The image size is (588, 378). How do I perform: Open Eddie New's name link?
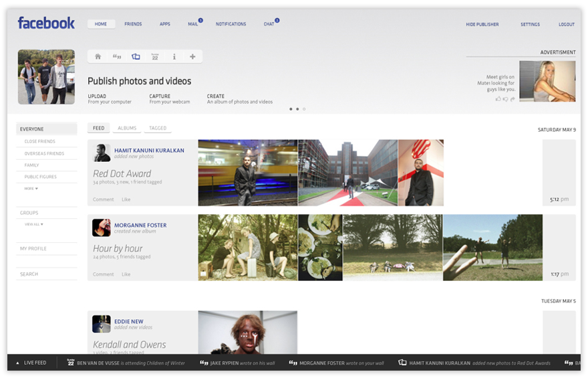[128, 321]
